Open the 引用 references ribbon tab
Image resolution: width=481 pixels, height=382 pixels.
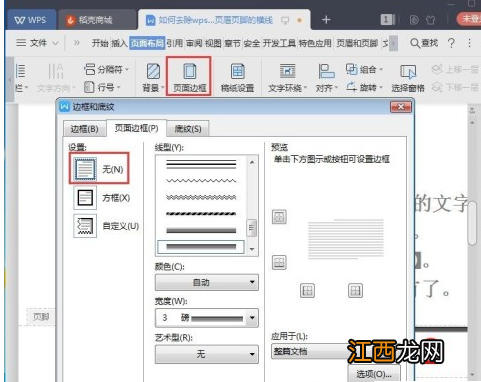click(x=175, y=43)
